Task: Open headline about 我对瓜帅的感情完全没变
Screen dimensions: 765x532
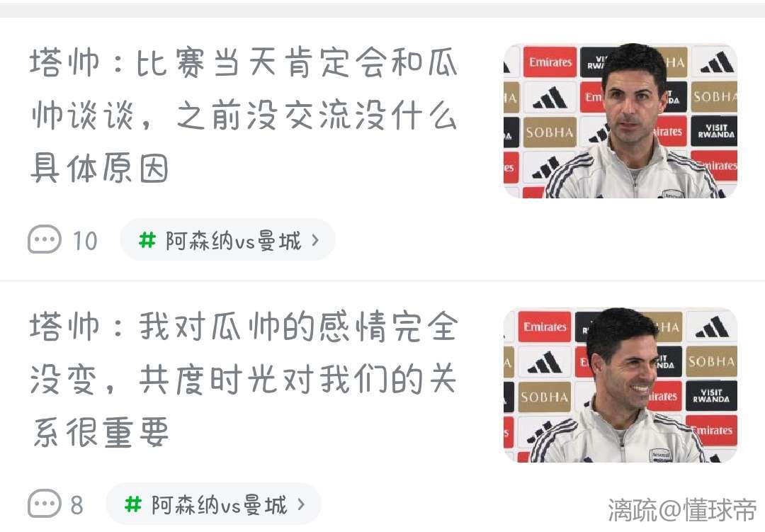Action: 243,379
